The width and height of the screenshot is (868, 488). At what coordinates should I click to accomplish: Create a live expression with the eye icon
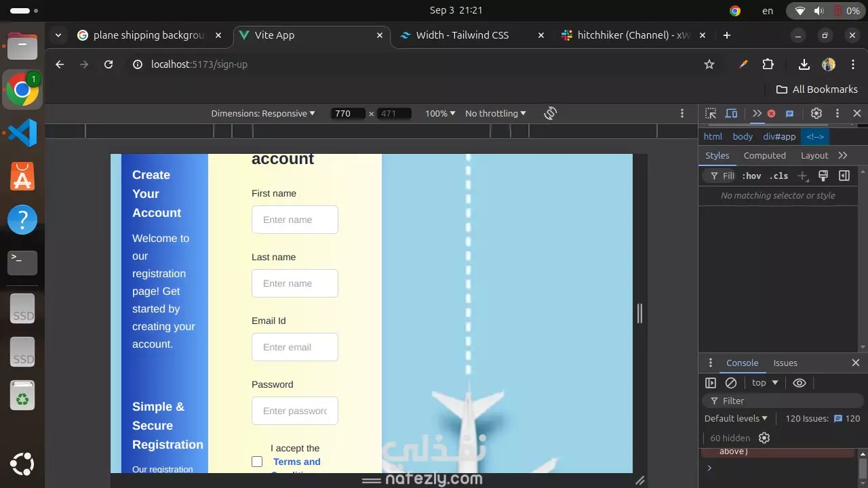click(800, 383)
